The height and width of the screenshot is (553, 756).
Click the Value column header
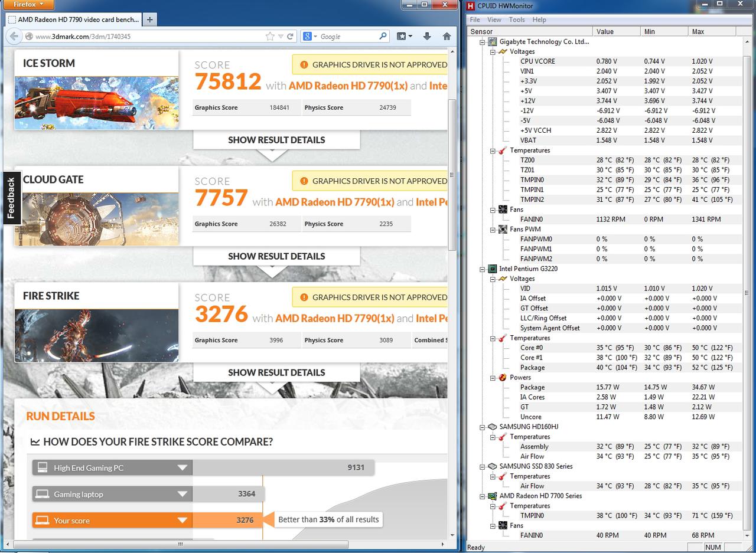tap(616, 31)
